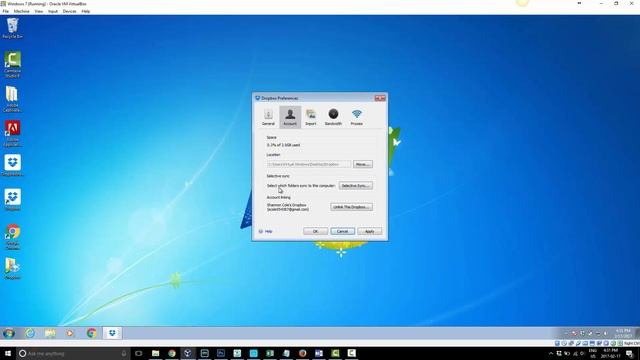The height and width of the screenshot is (360, 640).
Task: Open the VirtualBox Devices menu
Action: [69, 11]
